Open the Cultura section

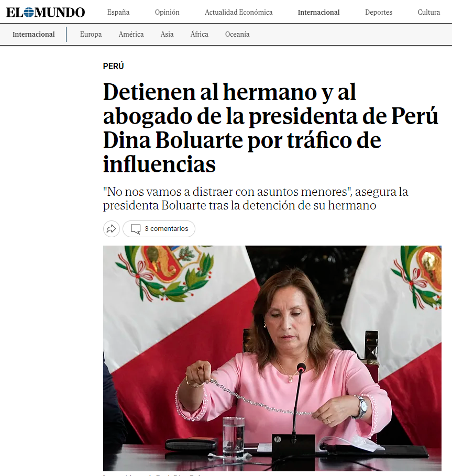[429, 12]
